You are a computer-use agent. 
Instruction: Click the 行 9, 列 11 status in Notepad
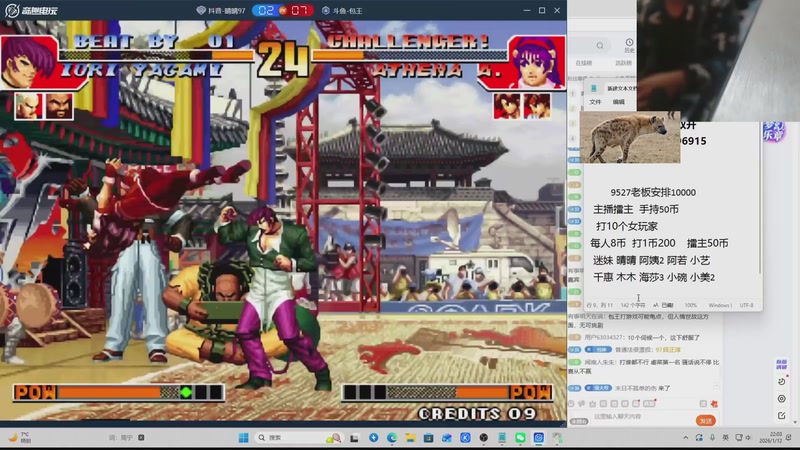(599, 305)
